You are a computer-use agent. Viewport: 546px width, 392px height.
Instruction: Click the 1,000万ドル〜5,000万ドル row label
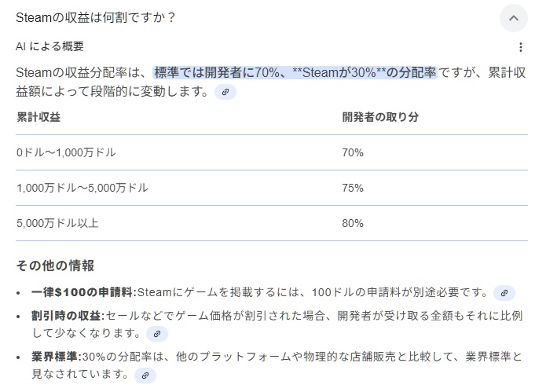pos(82,188)
